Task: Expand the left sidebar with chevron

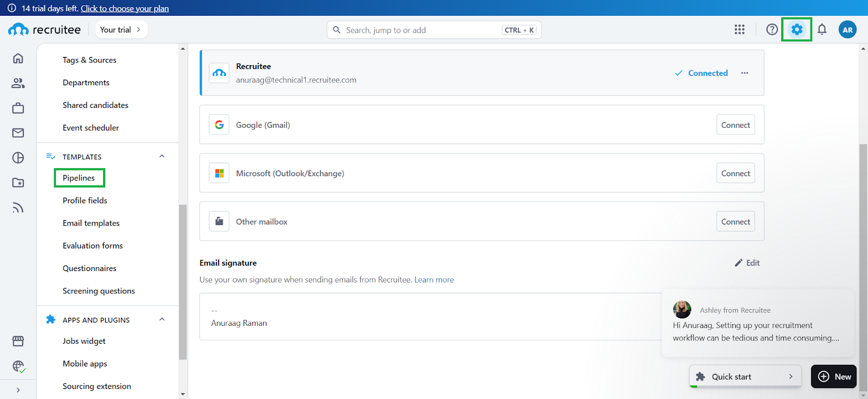Action: 18,390
